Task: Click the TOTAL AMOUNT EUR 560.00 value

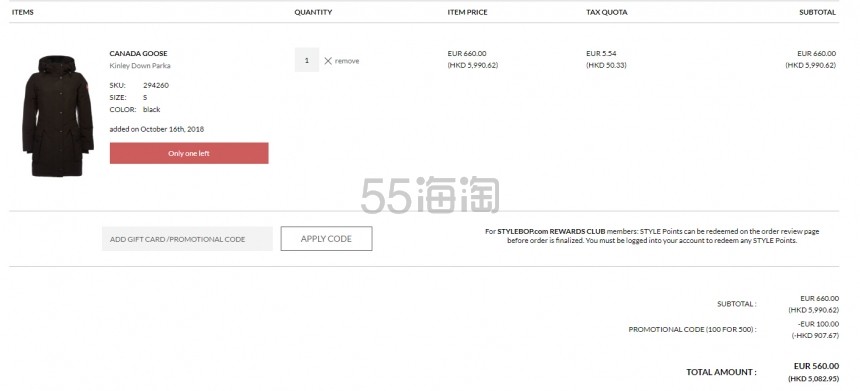Action: [816, 366]
